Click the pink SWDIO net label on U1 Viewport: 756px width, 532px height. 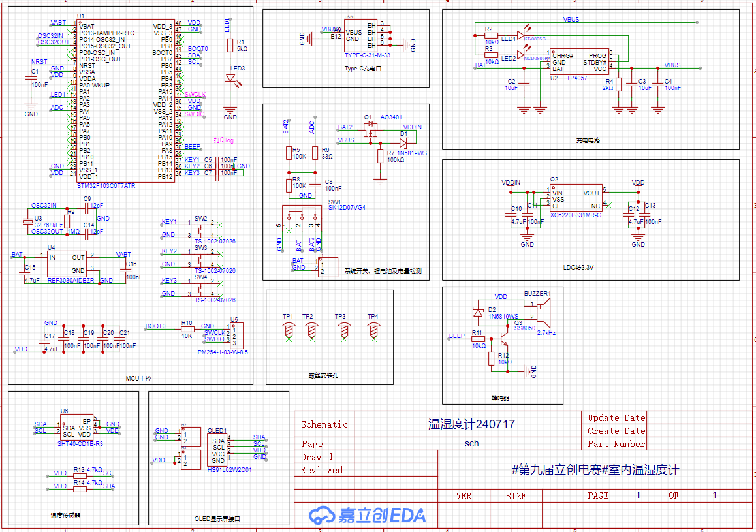[195, 114]
